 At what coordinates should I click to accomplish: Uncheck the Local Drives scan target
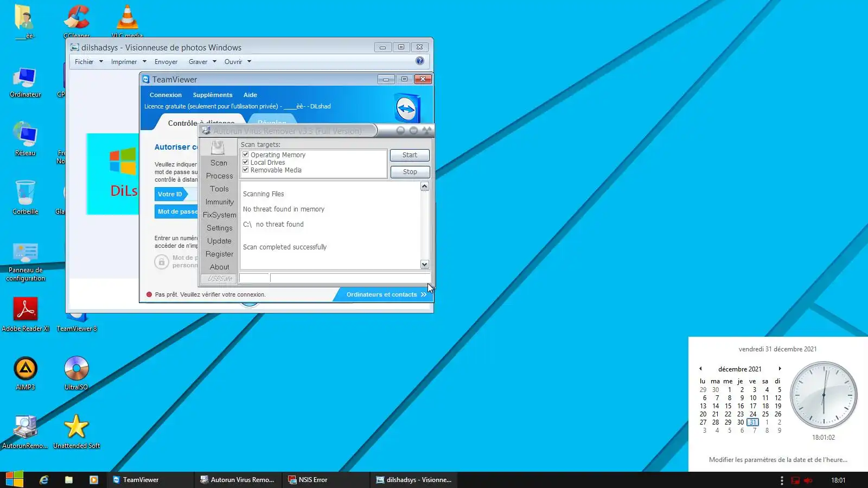[246, 162]
